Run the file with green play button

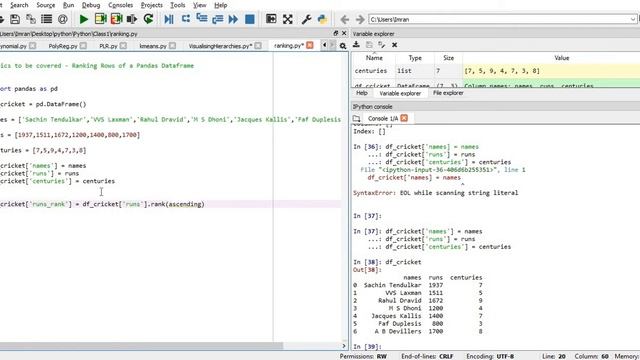point(84,19)
